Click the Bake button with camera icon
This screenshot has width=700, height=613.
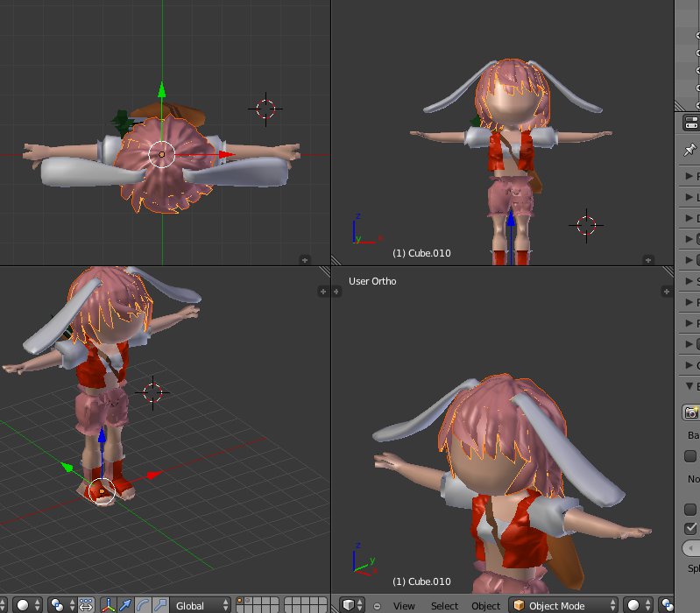tap(691, 412)
